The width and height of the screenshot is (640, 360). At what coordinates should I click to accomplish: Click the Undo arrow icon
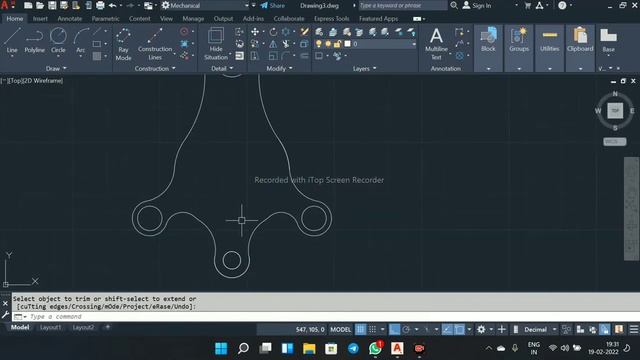pyautogui.click(x=112, y=5)
